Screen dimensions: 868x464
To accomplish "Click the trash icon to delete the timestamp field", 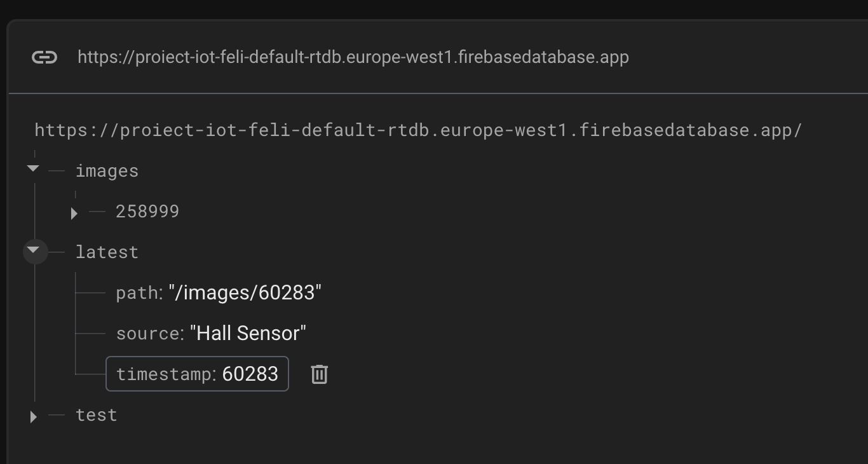I will point(319,374).
